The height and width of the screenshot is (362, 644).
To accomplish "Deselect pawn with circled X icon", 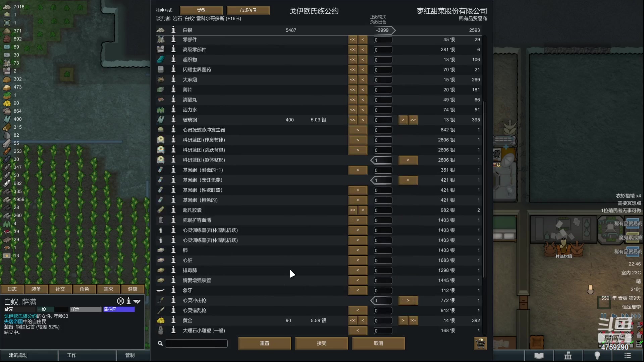I will tap(120, 301).
